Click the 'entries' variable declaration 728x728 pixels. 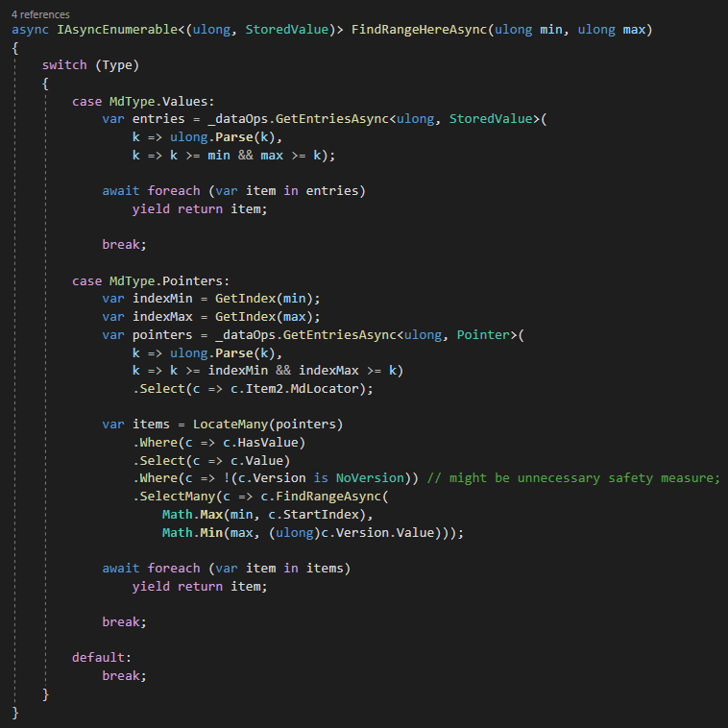point(158,119)
